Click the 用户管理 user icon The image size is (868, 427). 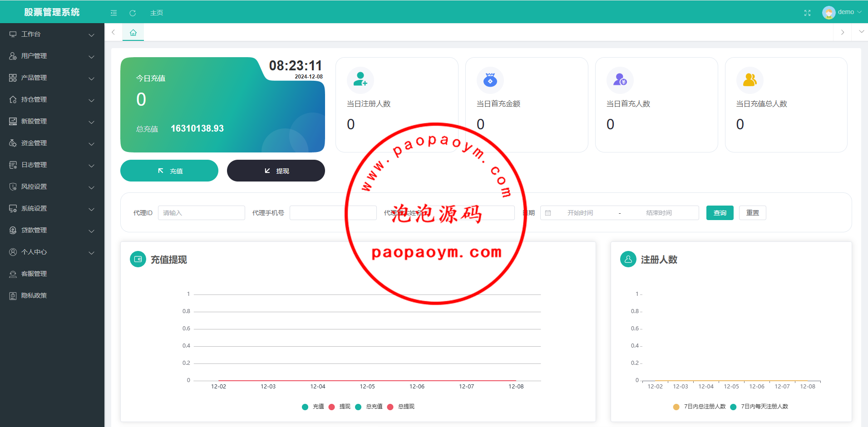tap(13, 56)
